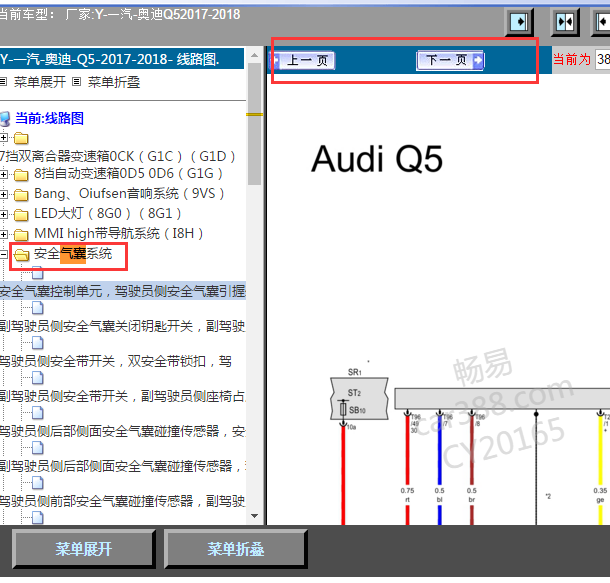Click folder icon above 7挡双离合器变速箱

click(x=21, y=138)
